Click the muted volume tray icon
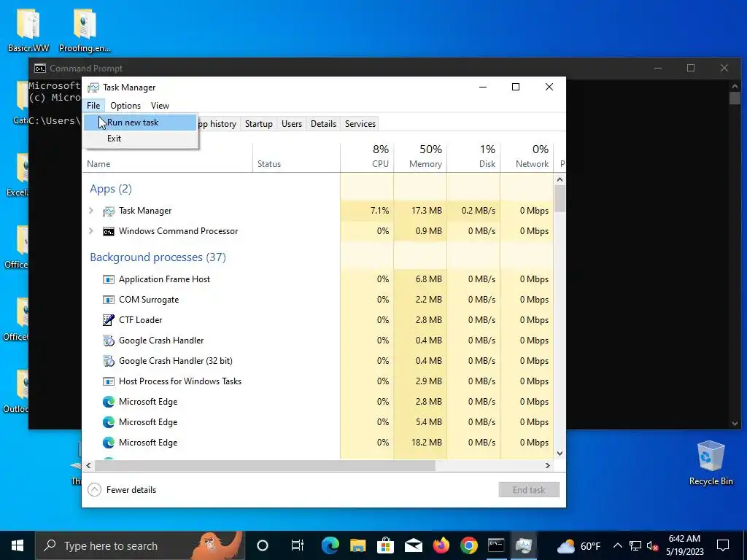Viewport: 747px width, 560px height. click(x=652, y=545)
